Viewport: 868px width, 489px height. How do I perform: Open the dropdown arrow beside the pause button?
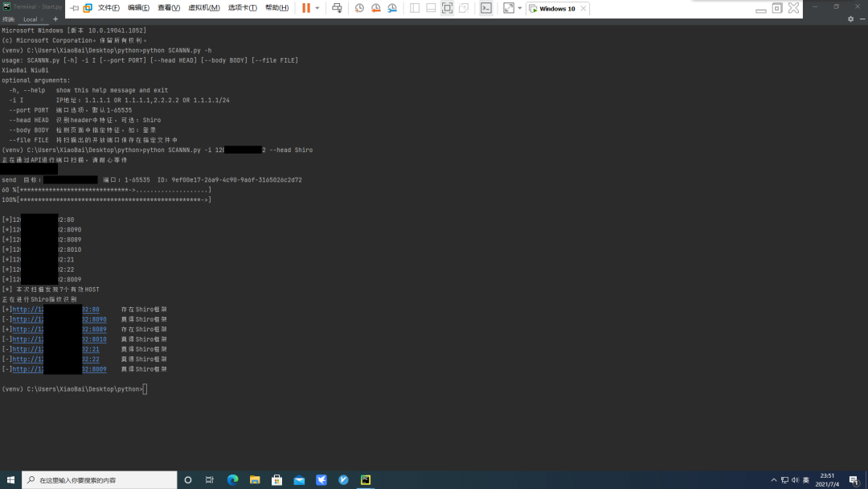[x=317, y=8]
